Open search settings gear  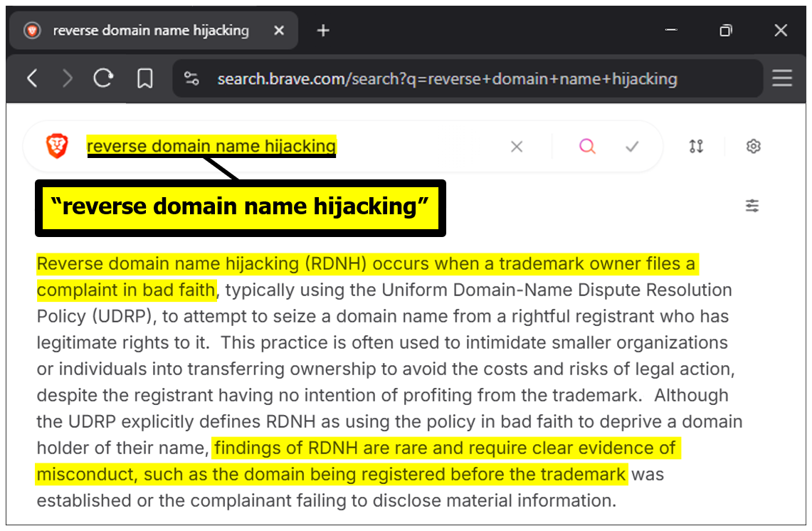coord(754,147)
